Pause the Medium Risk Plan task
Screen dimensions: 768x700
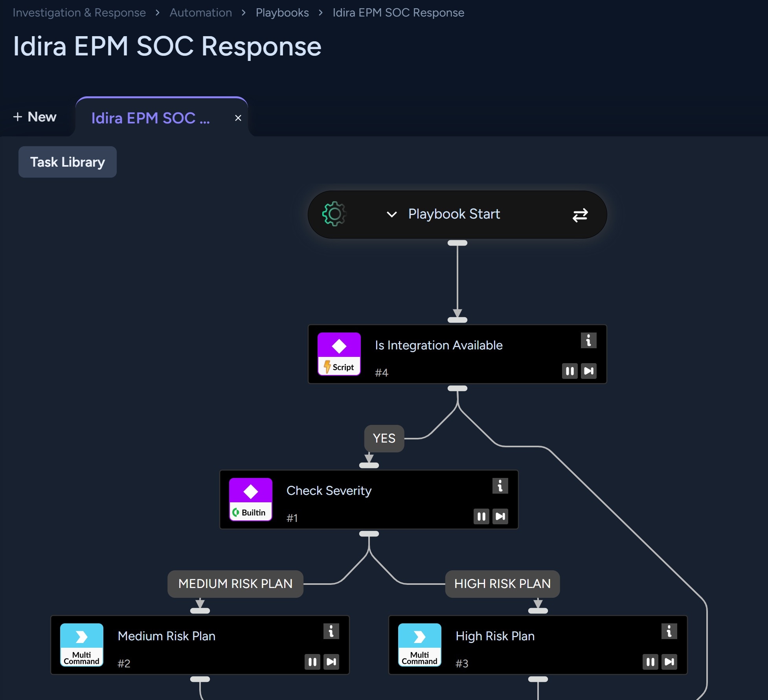click(312, 662)
